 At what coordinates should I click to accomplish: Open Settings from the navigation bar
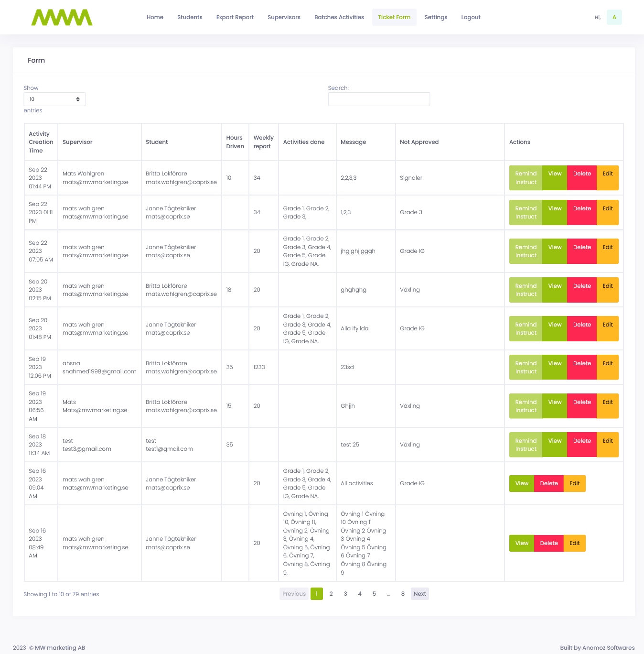coord(436,17)
